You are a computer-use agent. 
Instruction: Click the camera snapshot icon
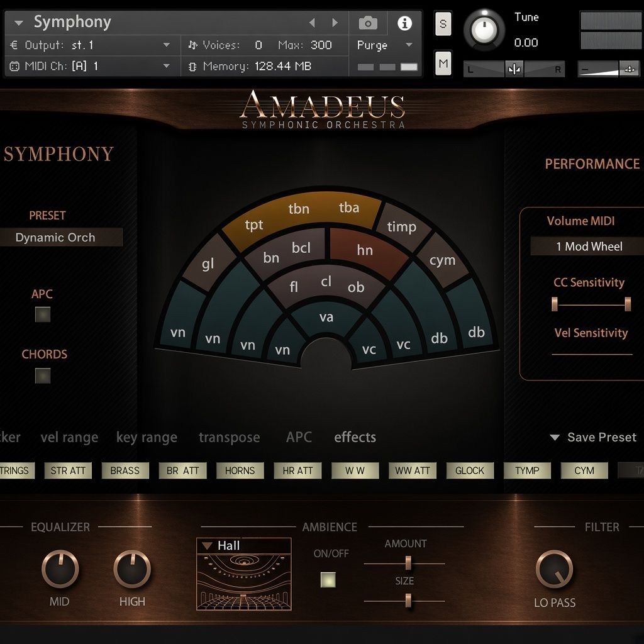[367, 23]
